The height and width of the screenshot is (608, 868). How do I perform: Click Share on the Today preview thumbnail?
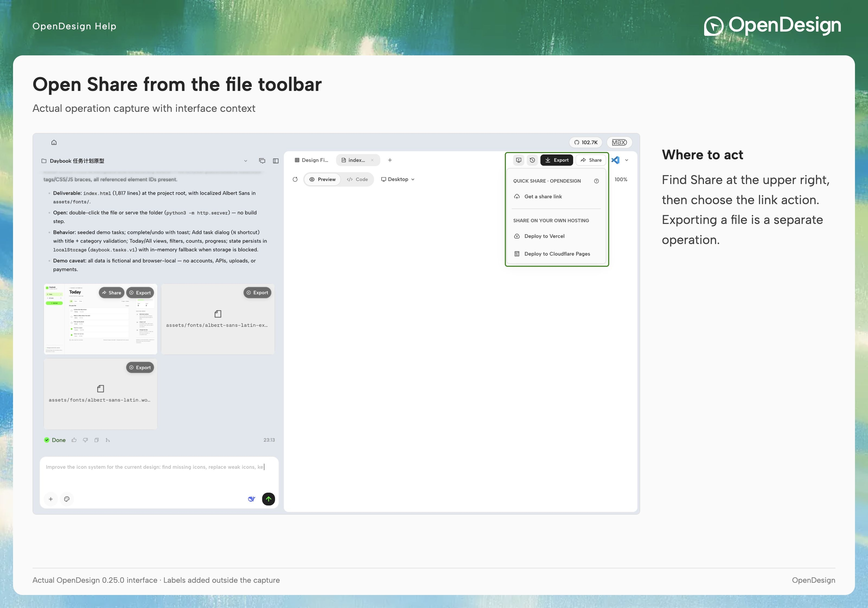111,292
